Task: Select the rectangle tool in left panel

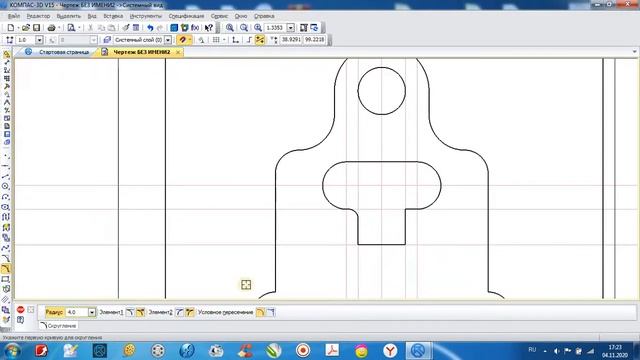Action: coord(6,279)
